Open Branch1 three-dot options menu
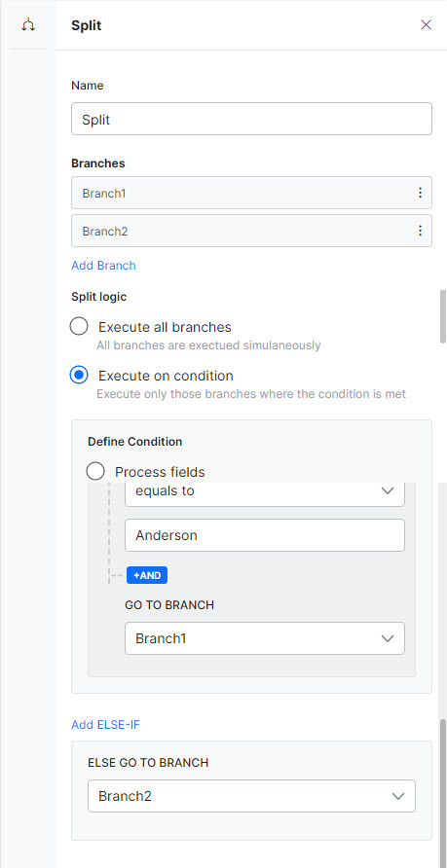 (x=420, y=193)
